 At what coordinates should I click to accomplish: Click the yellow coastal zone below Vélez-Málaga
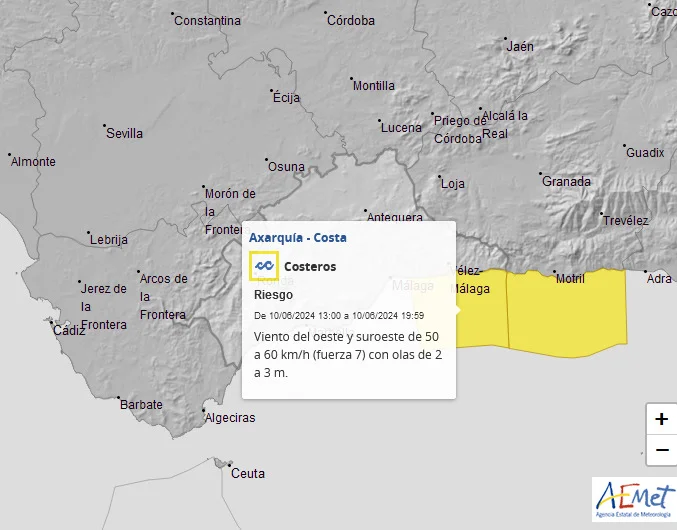pyautogui.click(x=481, y=319)
